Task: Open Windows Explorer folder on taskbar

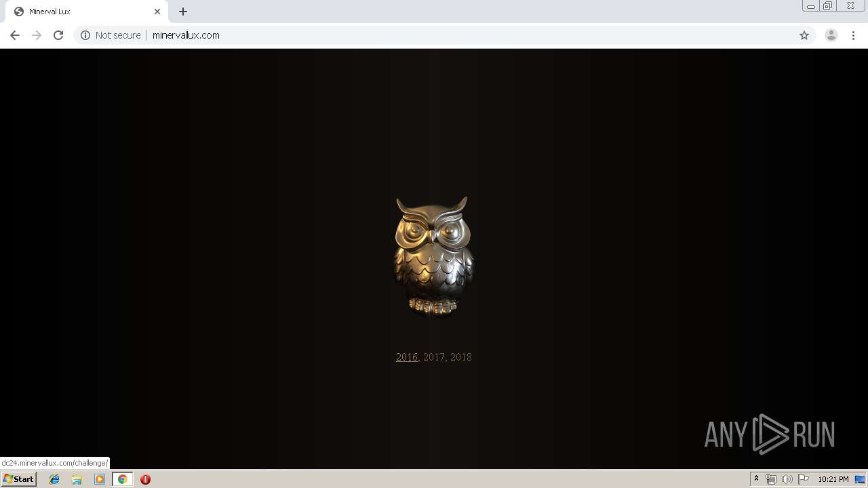Action: (77, 479)
